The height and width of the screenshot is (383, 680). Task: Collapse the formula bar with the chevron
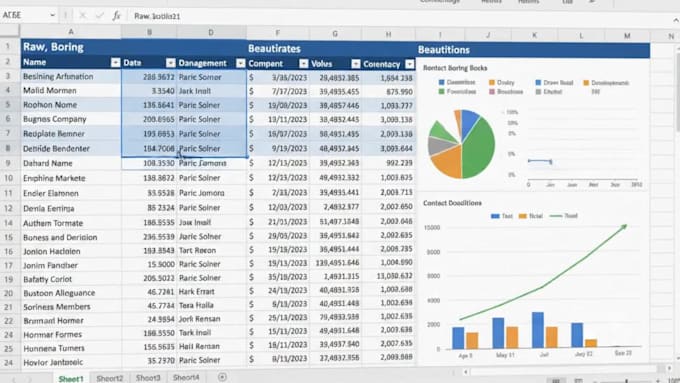click(675, 20)
